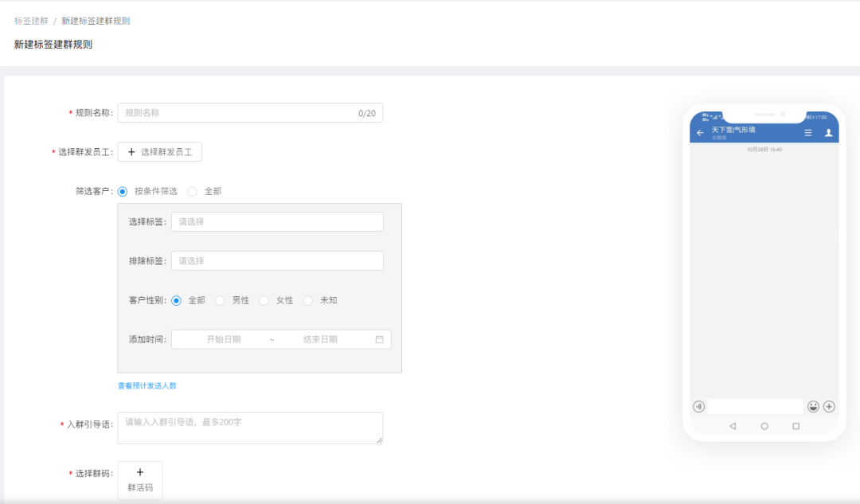Choose 女性 under 客户性别
The height and width of the screenshot is (504, 860).
pyautogui.click(x=264, y=300)
